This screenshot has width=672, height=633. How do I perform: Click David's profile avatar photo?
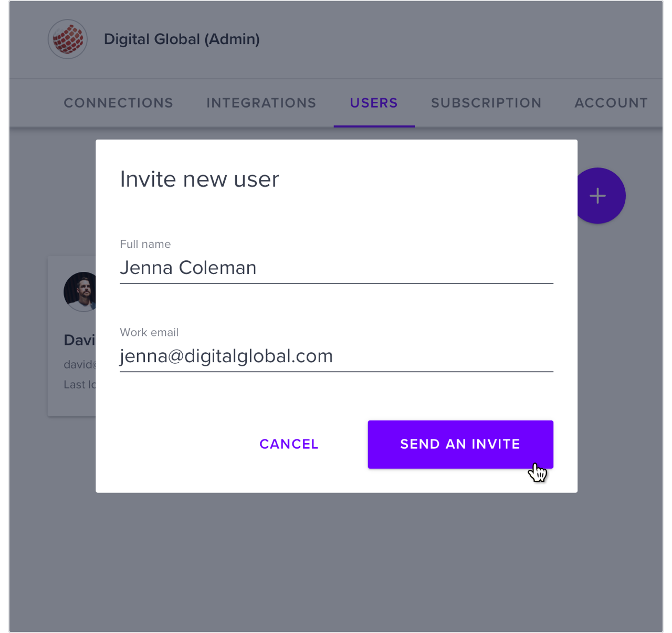(80, 292)
